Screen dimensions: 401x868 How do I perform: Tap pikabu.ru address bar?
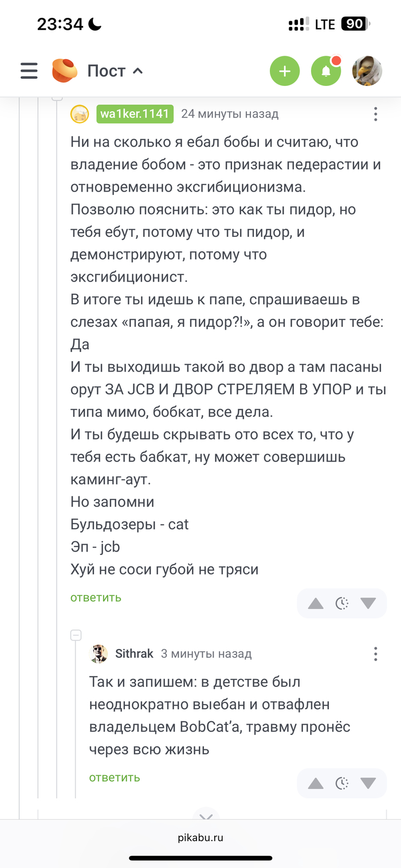click(200, 838)
